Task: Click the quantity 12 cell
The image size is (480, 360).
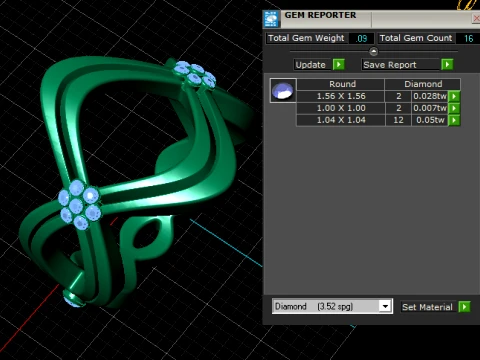Action: [x=398, y=120]
